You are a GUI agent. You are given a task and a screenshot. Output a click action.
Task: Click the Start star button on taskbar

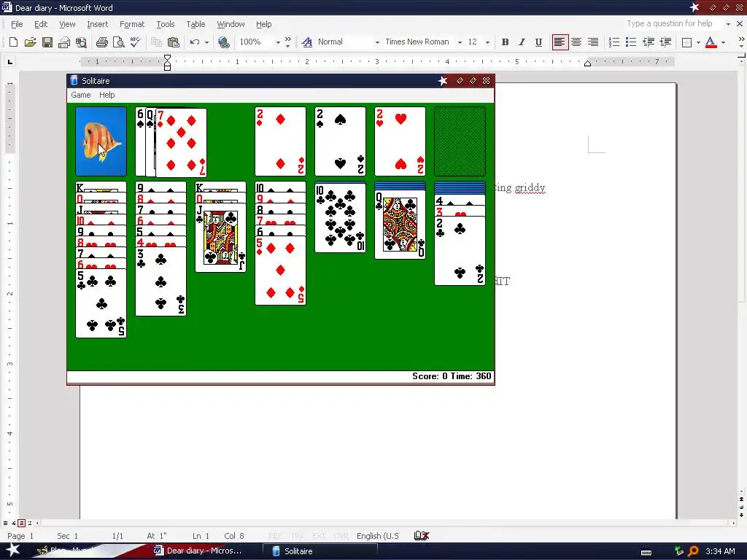[x=12, y=551]
